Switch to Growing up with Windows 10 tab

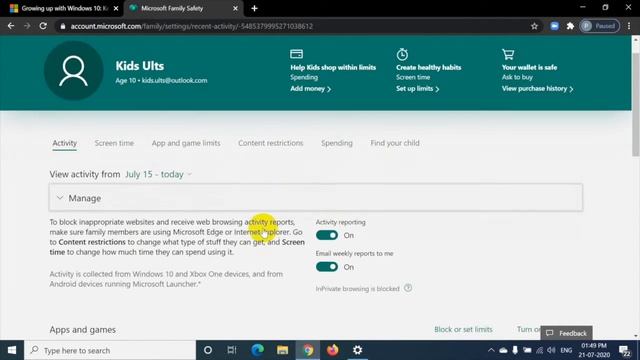[64, 8]
